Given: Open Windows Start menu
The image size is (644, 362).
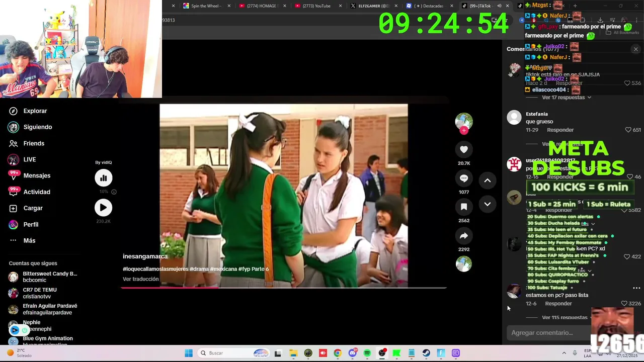Looking at the screenshot, I should pos(189,353).
